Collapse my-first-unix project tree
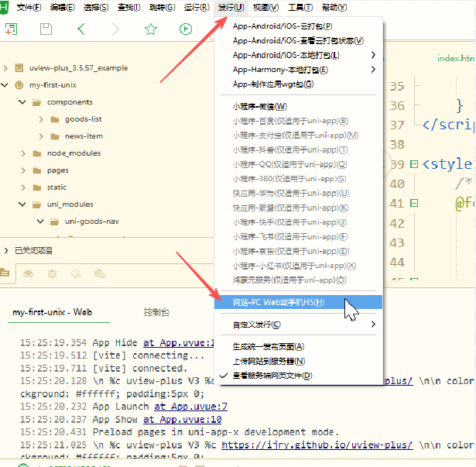 click(x=5, y=84)
